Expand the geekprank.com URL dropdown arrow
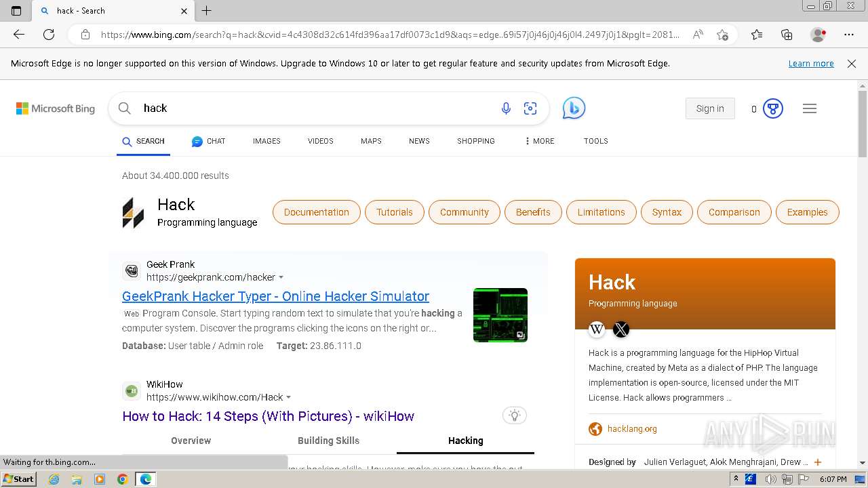The image size is (868, 488). [281, 277]
